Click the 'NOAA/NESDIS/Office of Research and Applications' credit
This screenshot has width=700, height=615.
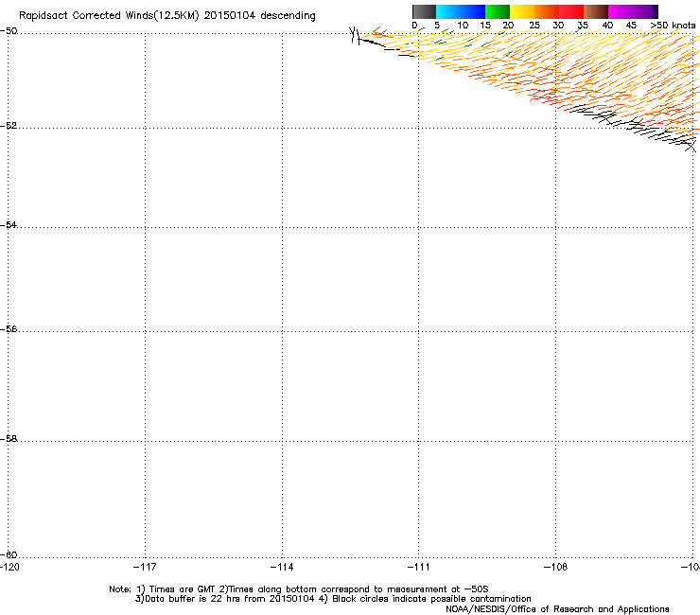click(557, 609)
